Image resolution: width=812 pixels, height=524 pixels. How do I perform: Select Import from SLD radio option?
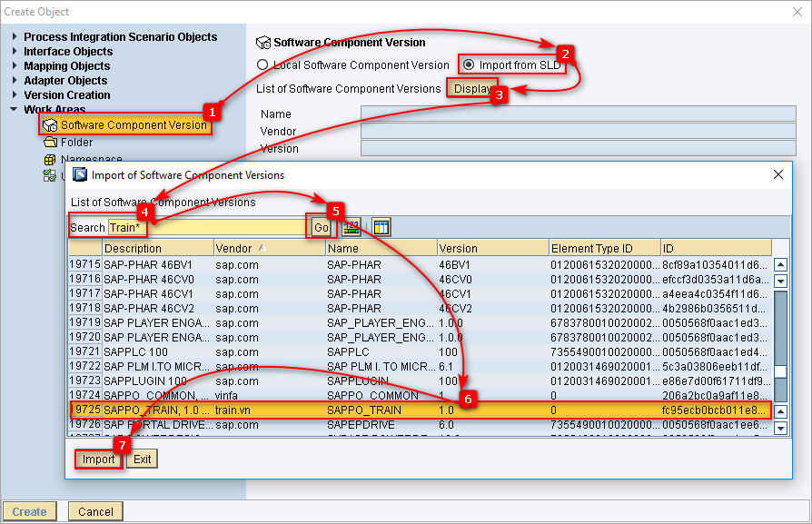pos(469,65)
